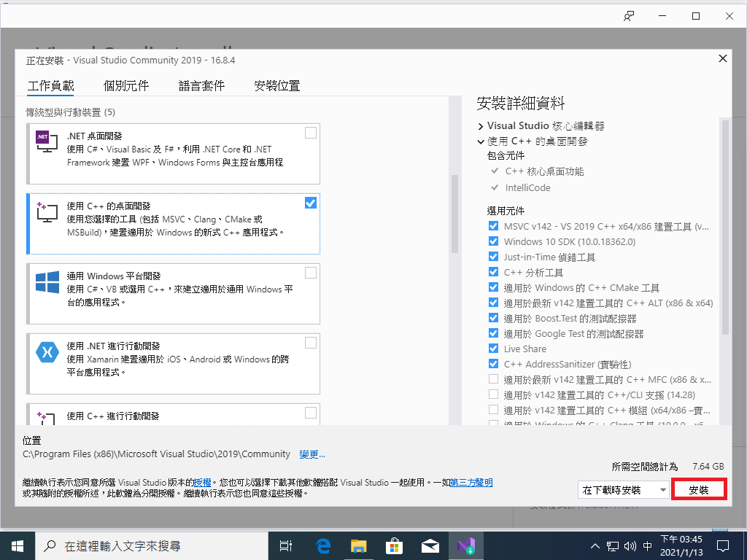Open Visual Studio Installer from the taskbar
The width and height of the screenshot is (747, 560).
click(x=465, y=545)
